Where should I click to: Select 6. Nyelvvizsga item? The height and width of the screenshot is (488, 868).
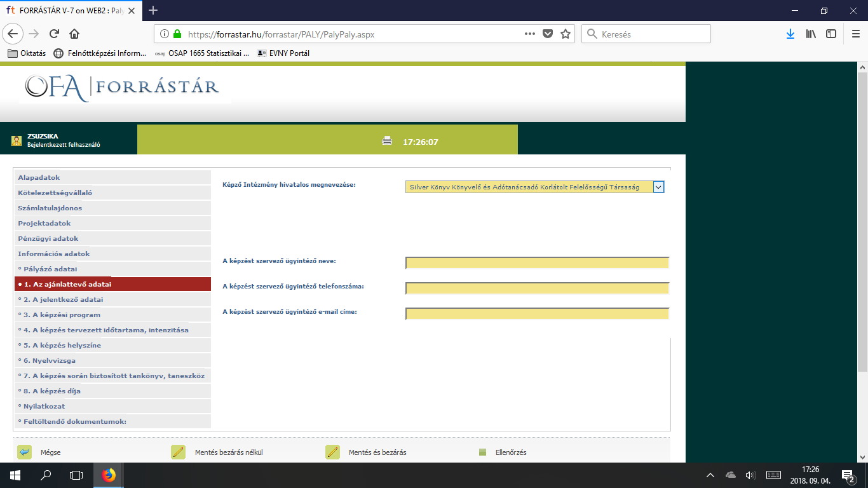[112, 360]
